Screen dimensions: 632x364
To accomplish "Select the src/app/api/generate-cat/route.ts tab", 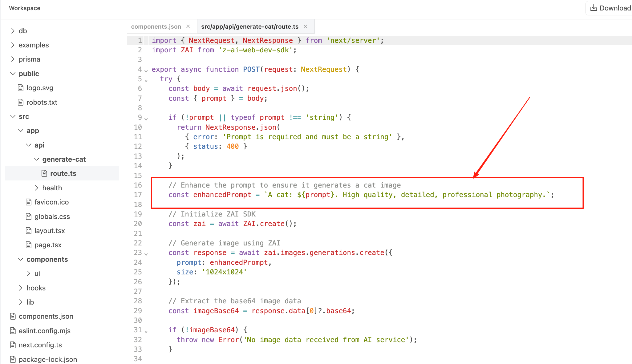I will (249, 26).
